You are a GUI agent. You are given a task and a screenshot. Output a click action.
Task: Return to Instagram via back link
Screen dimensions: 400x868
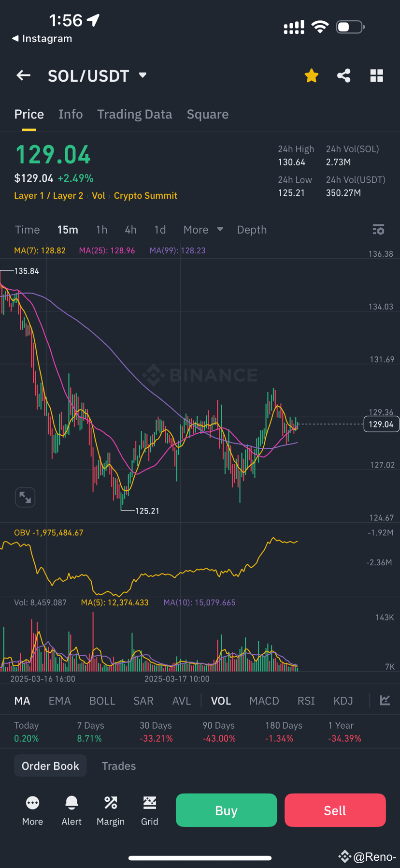(x=42, y=38)
